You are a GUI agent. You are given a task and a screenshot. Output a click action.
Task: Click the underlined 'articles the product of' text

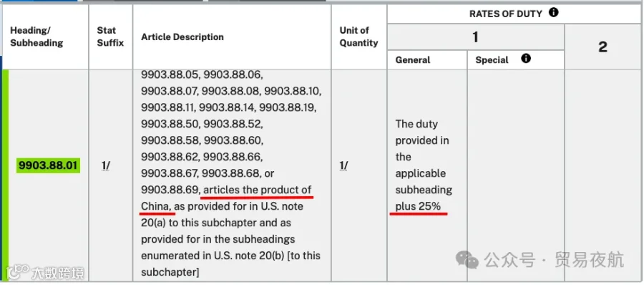pos(258,190)
